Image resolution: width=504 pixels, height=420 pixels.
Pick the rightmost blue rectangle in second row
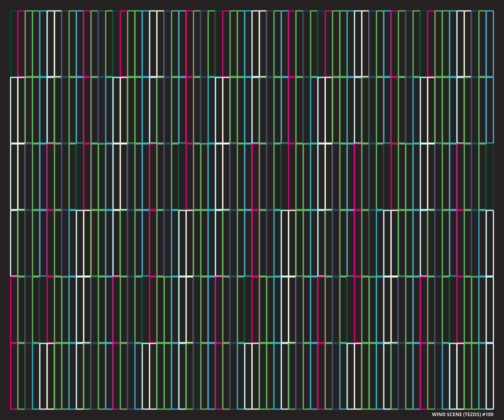coord(490,110)
